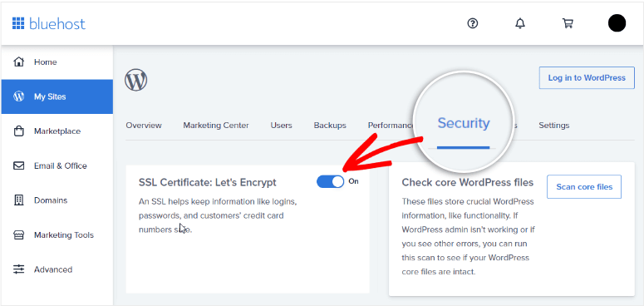Click the 'On' label beside the SSL switch
This screenshot has width=644, height=306.
[353, 181]
